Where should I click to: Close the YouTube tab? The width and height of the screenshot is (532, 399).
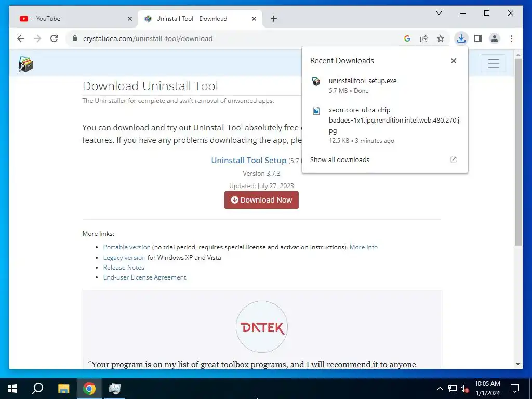pyautogui.click(x=129, y=19)
